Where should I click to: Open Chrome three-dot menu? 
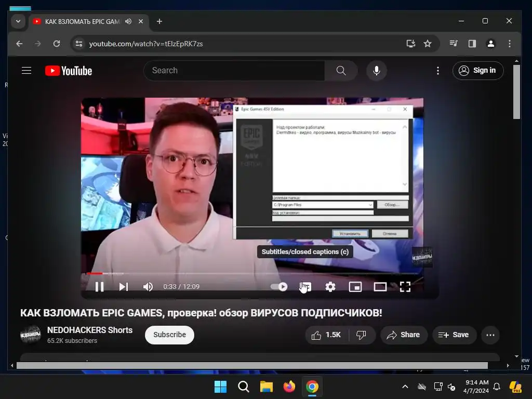(510, 44)
